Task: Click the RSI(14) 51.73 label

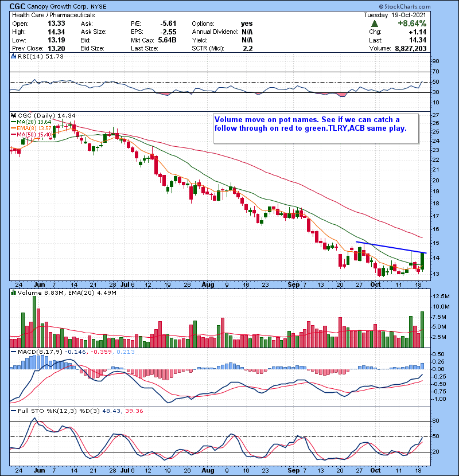Action: pos(40,56)
